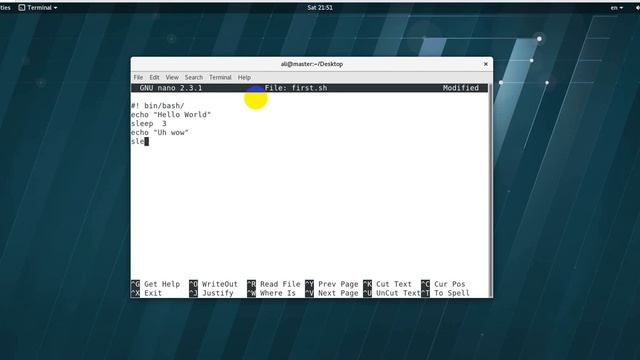Click the volume icon in top bar
This screenshot has height=360, width=640.
[x=637, y=7]
